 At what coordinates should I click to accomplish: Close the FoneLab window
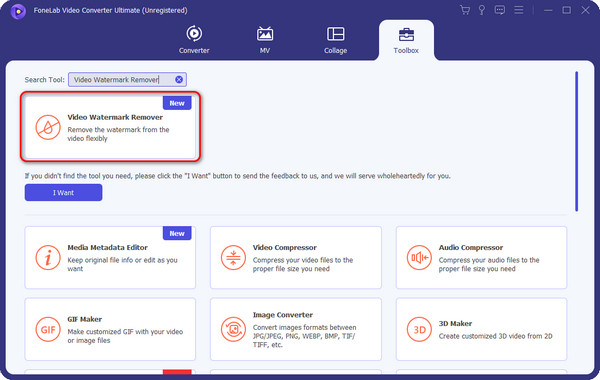point(585,10)
